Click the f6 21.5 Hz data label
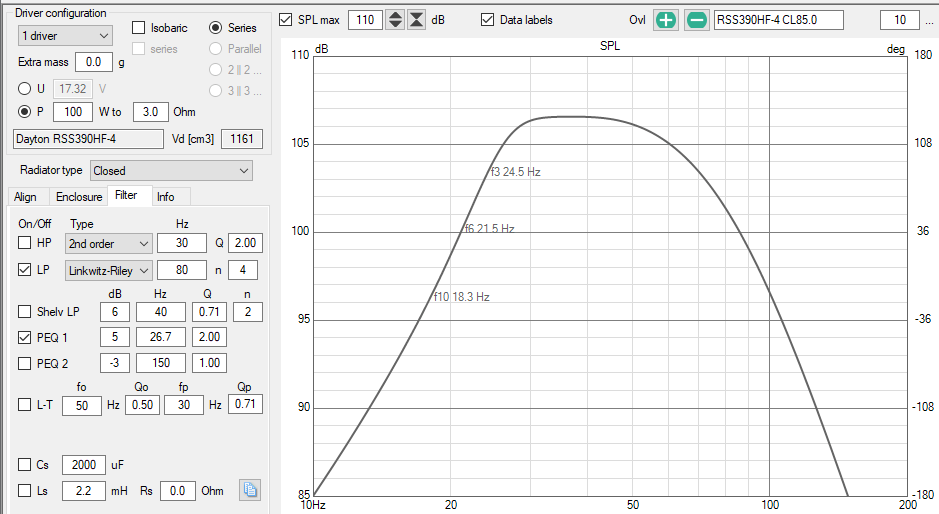 489,228
